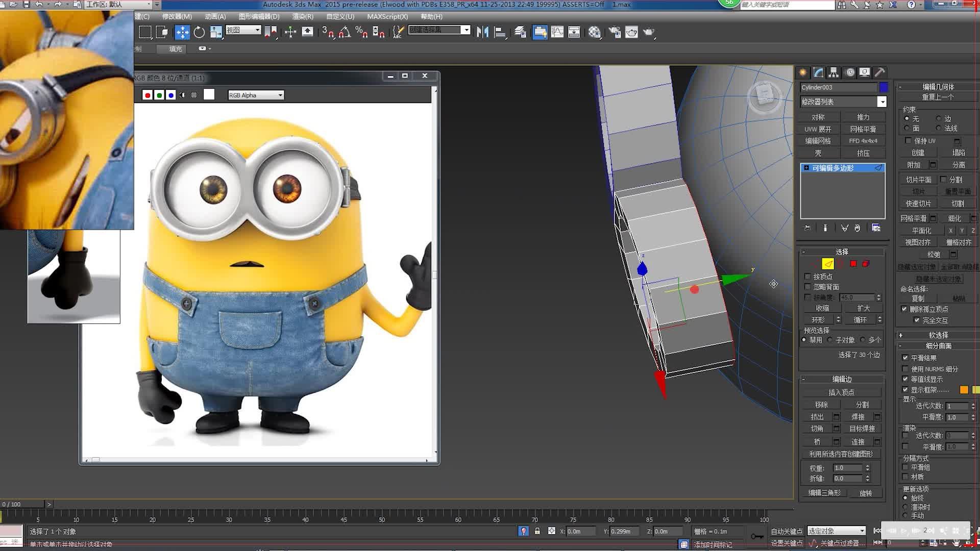This screenshot has height=551, width=980.
Task: Open configure modifier sets icon
Action: [876, 228]
